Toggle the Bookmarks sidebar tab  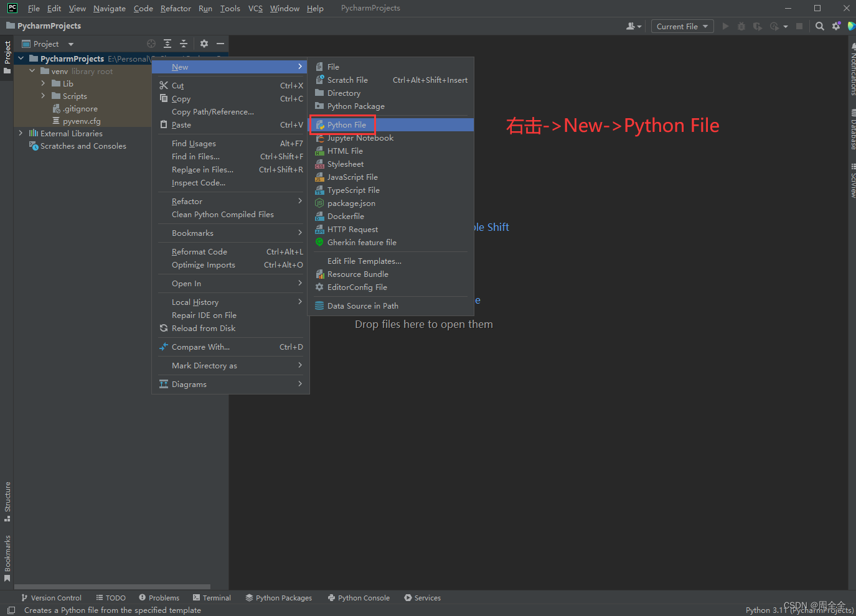click(x=7, y=559)
